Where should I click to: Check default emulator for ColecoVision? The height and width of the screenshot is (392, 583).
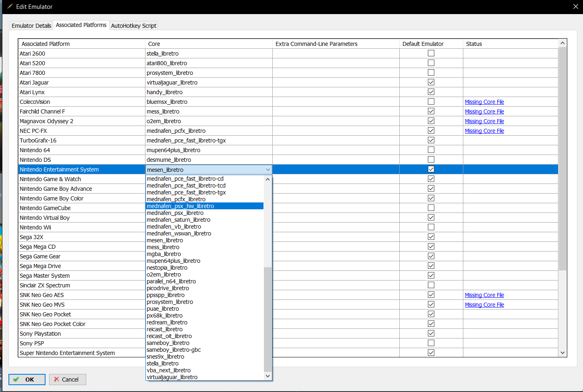coord(431,101)
